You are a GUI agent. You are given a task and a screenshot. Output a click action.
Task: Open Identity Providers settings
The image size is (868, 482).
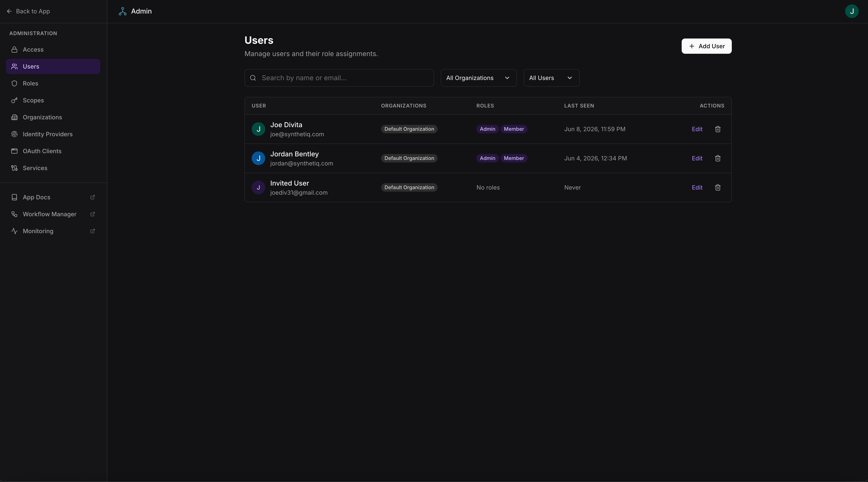[x=53, y=134]
